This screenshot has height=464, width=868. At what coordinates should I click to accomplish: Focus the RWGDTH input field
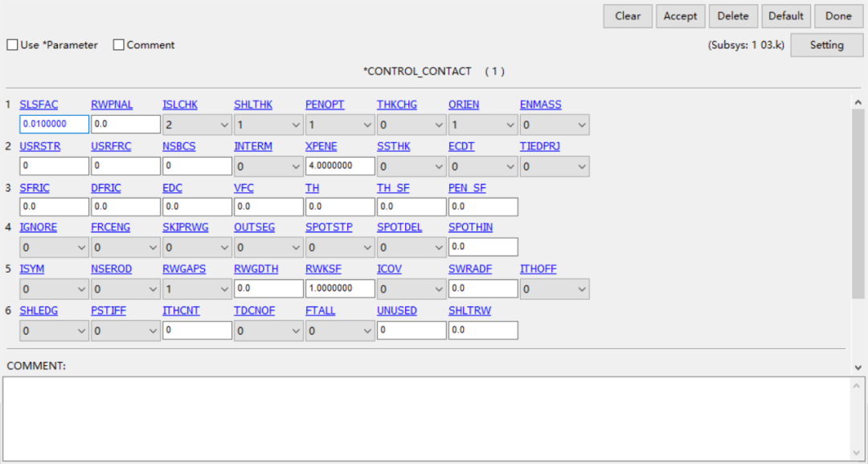click(268, 288)
